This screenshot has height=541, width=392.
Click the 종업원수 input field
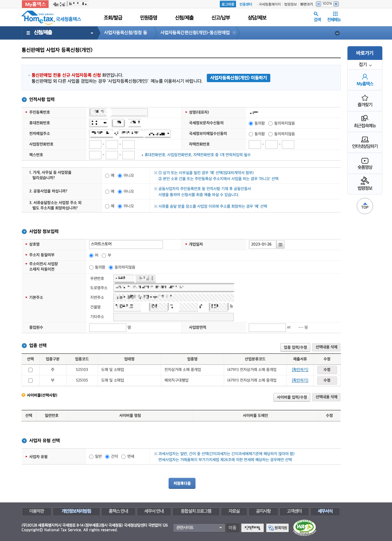tap(108, 328)
